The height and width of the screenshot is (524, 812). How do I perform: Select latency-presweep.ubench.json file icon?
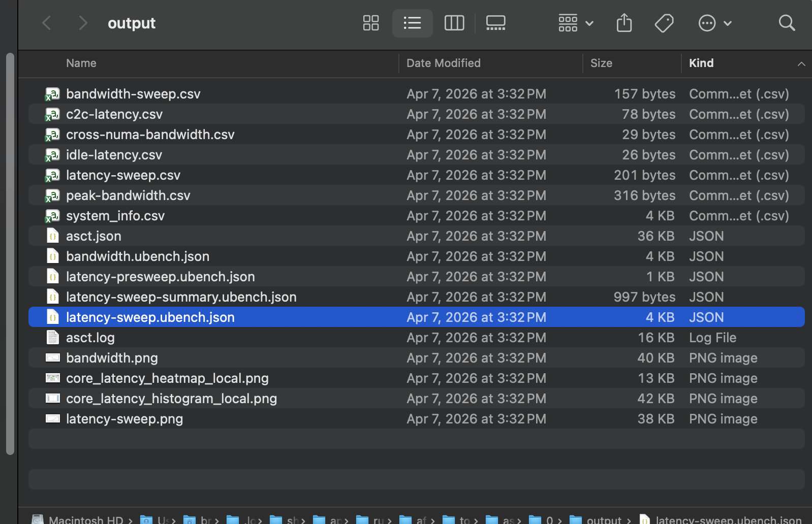pos(53,277)
